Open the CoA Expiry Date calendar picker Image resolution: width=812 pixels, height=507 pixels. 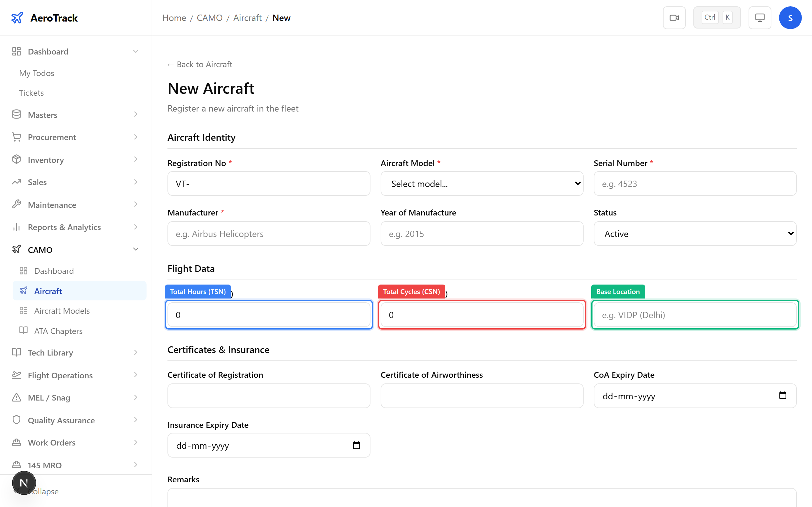pyautogui.click(x=783, y=396)
